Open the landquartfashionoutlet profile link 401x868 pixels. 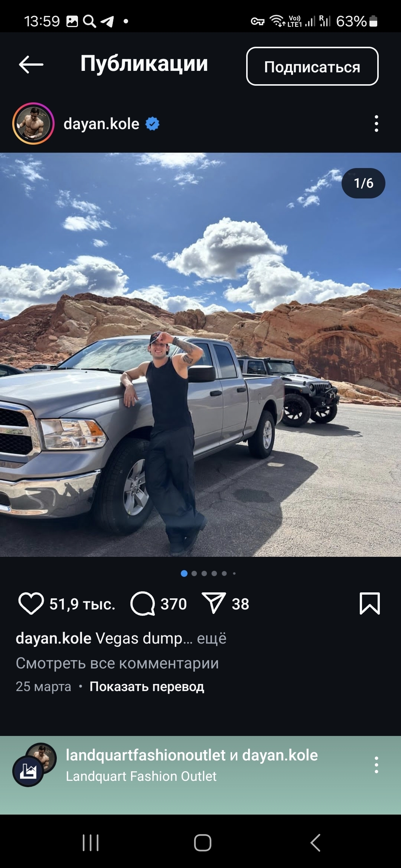146,755
